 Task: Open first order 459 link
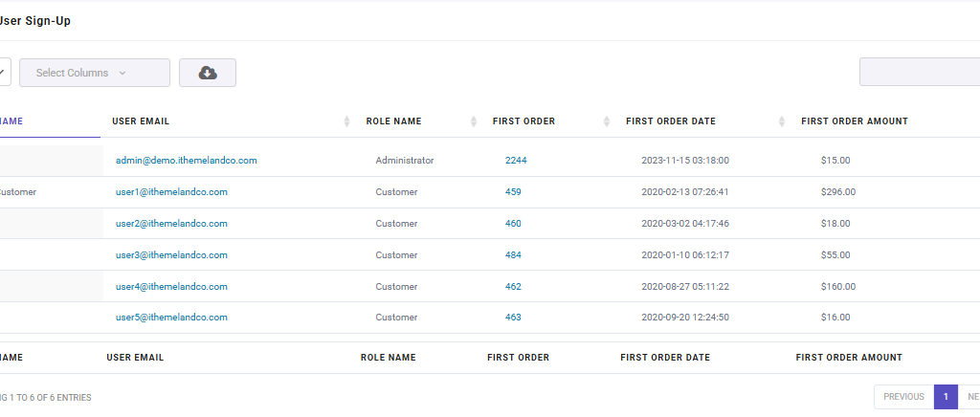513,192
